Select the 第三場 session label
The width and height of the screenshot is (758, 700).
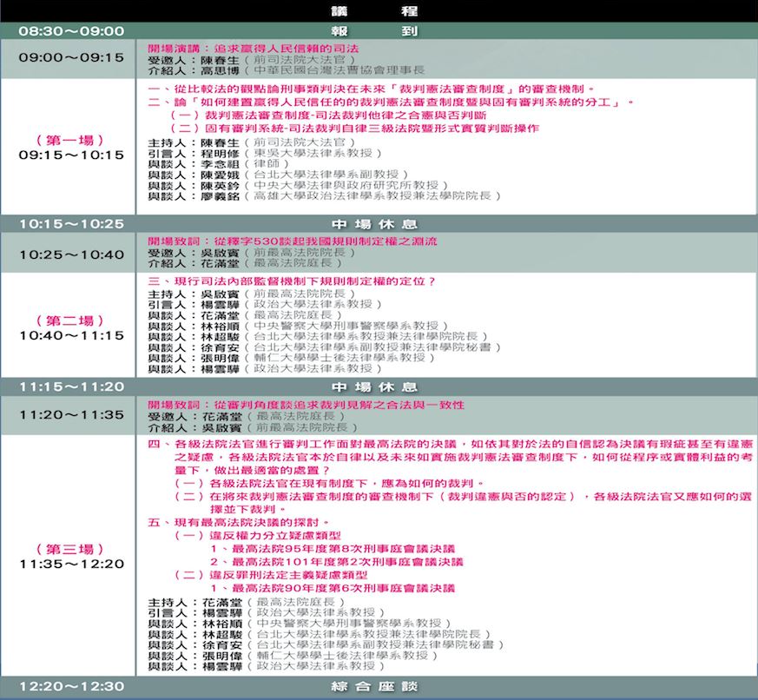tap(72, 549)
